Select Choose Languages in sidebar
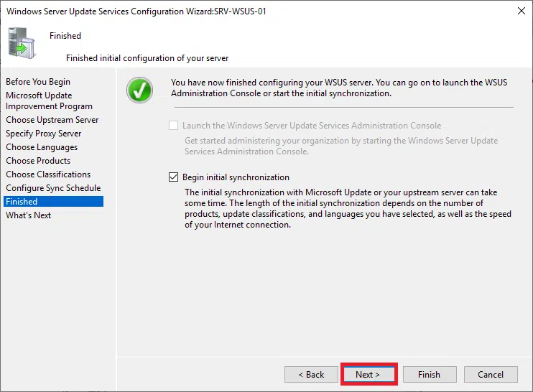Viewport: 533px width, 392px height. [42, 147]
